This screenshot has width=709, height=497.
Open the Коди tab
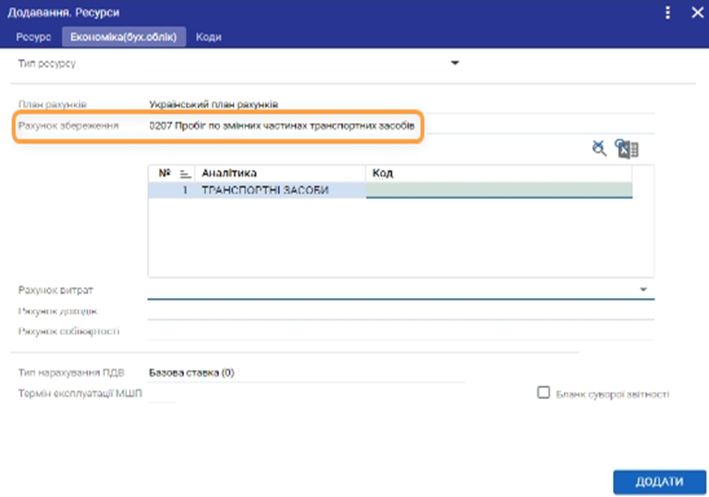[x=208, y=37]
